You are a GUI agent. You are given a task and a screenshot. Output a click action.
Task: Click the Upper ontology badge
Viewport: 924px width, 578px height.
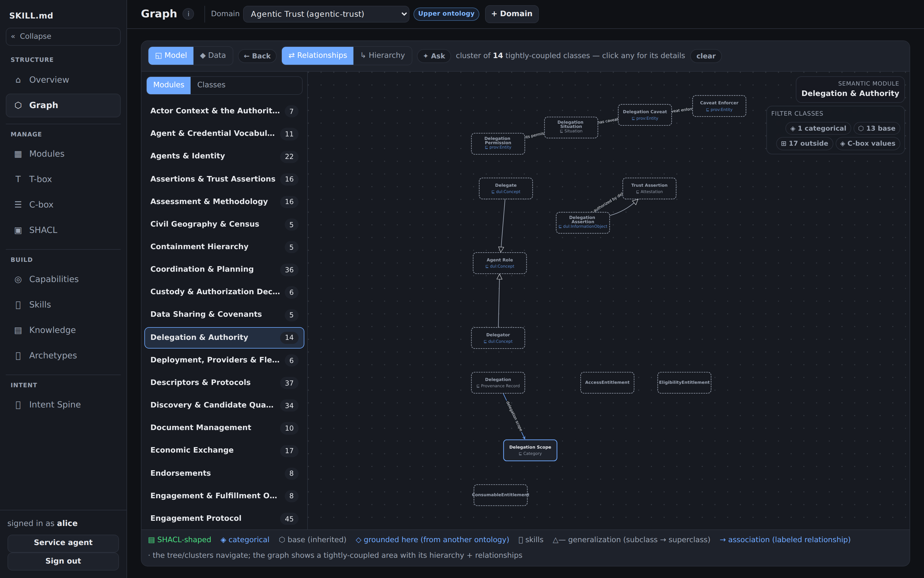pyautogui.click(x=446, y=14)
